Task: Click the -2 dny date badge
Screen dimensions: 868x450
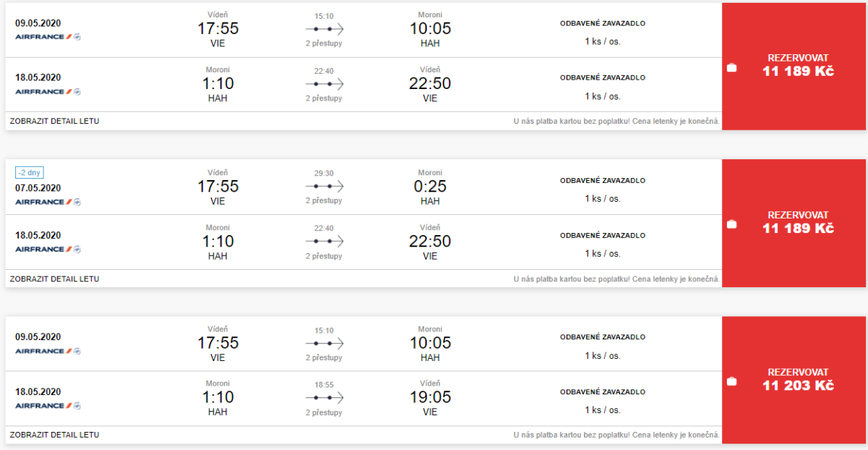Action: 28,173
